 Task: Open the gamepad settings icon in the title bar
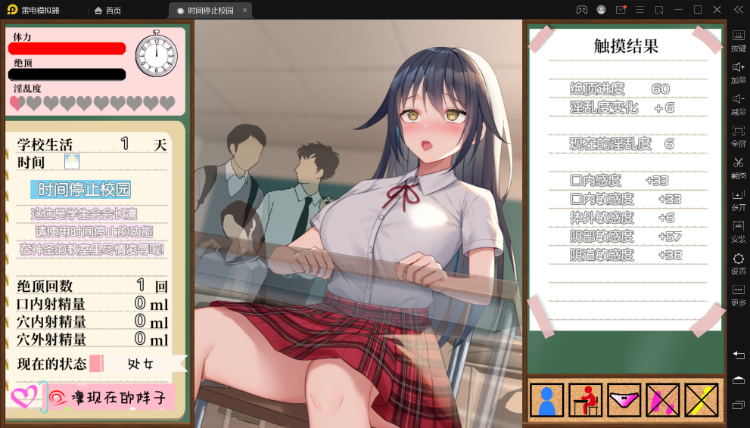[582, 10]
